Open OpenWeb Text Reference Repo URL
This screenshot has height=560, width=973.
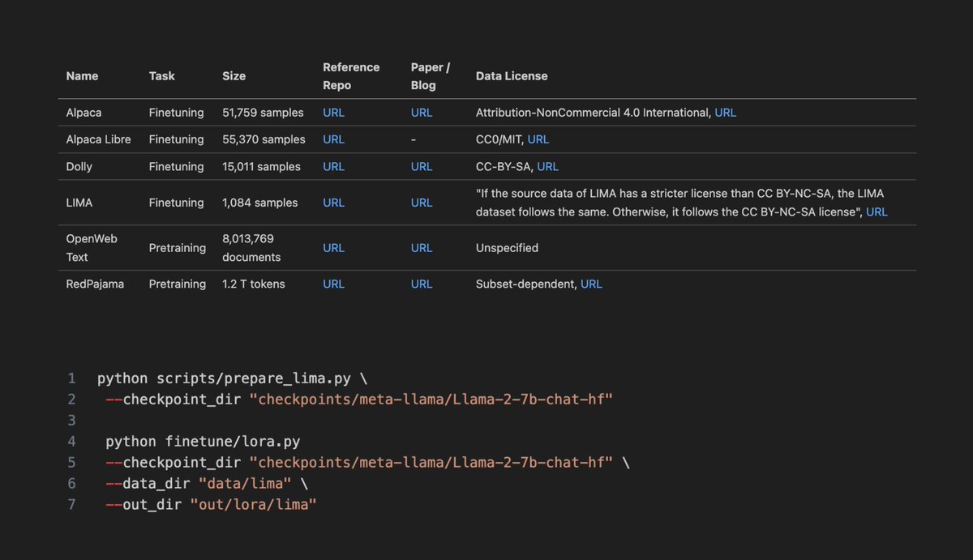click(333, 248)
